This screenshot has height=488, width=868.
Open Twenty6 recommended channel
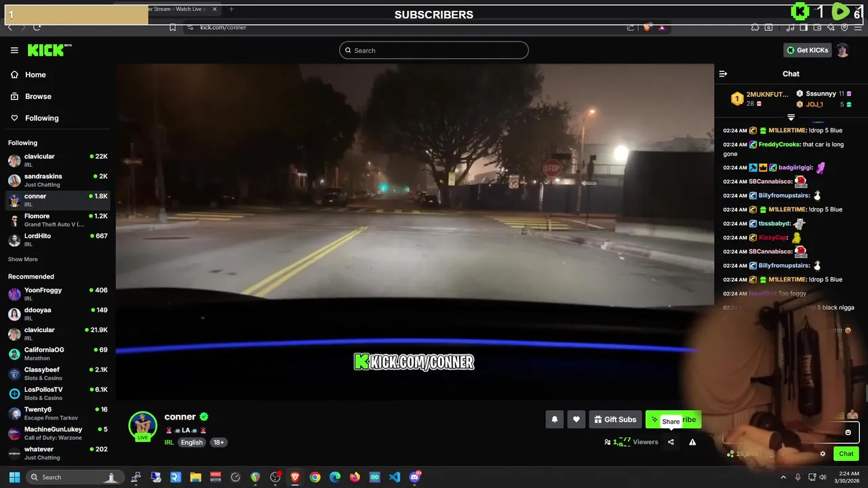point(58,413)
